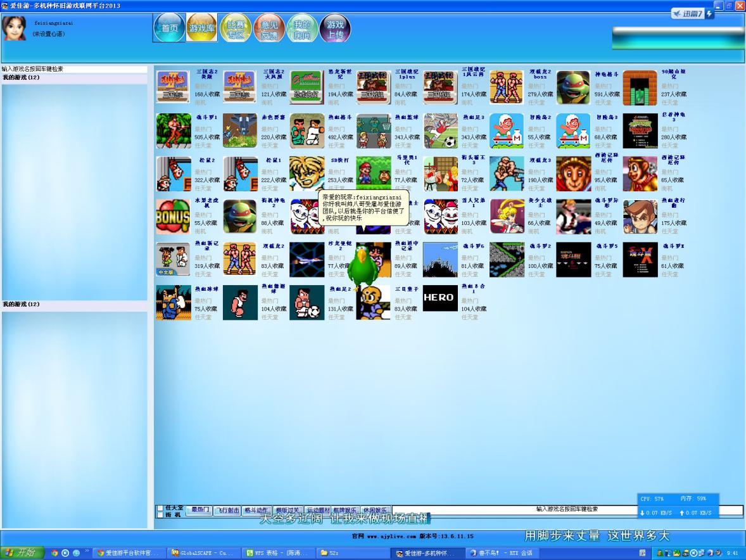Click the green parrot mascot
Image resolution: width=746 pixels, height=560 pixels.
362,267
